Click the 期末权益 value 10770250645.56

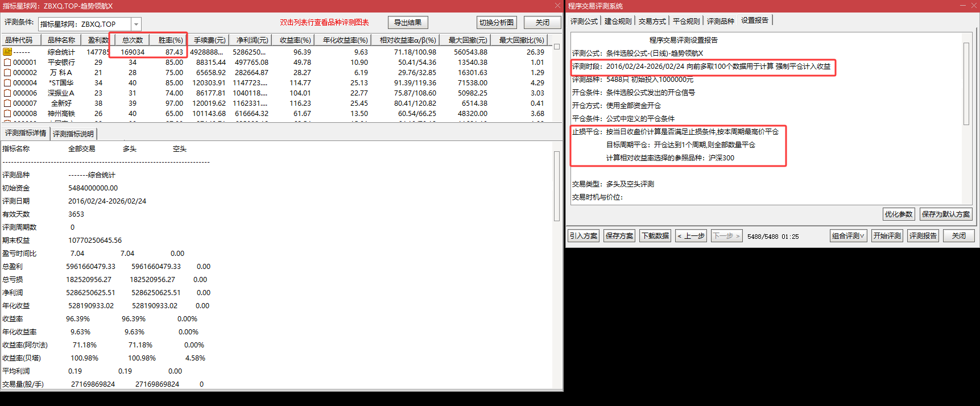point(95,241)
